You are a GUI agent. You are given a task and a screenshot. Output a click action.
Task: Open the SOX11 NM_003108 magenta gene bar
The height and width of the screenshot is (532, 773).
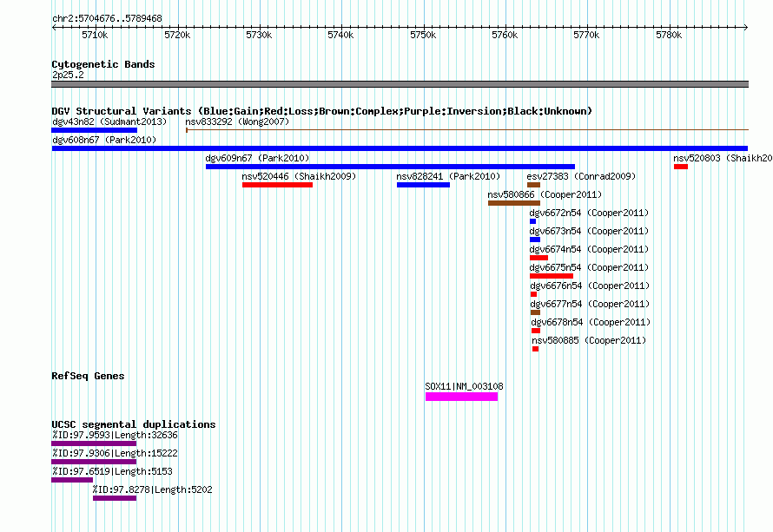[x=461, y=397]
